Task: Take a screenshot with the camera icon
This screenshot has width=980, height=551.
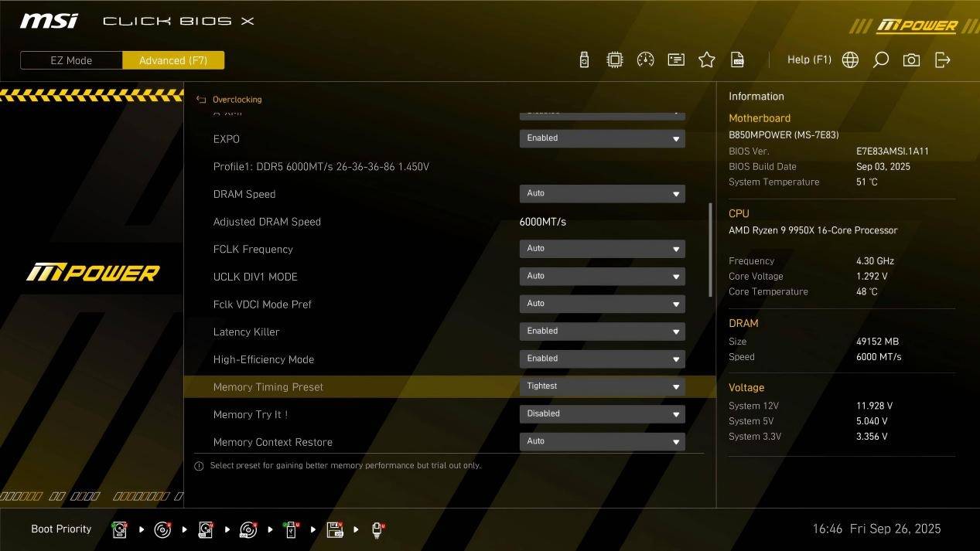Action: [911, 60]
